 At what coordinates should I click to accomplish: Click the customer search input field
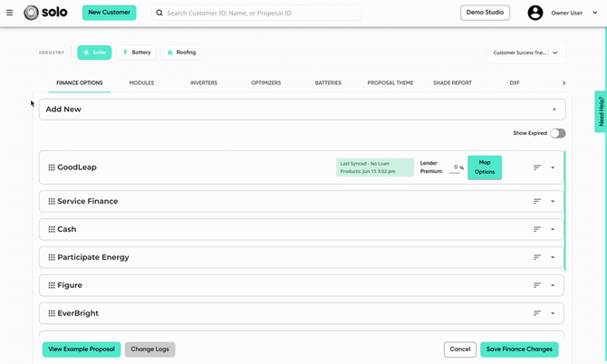256,13
